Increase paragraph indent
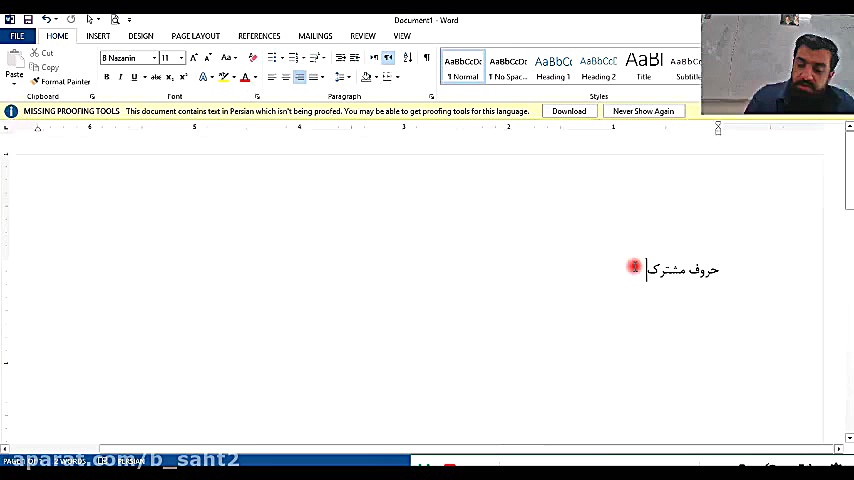Viewport: 854px width, 480px height. (x=355, y=57)
